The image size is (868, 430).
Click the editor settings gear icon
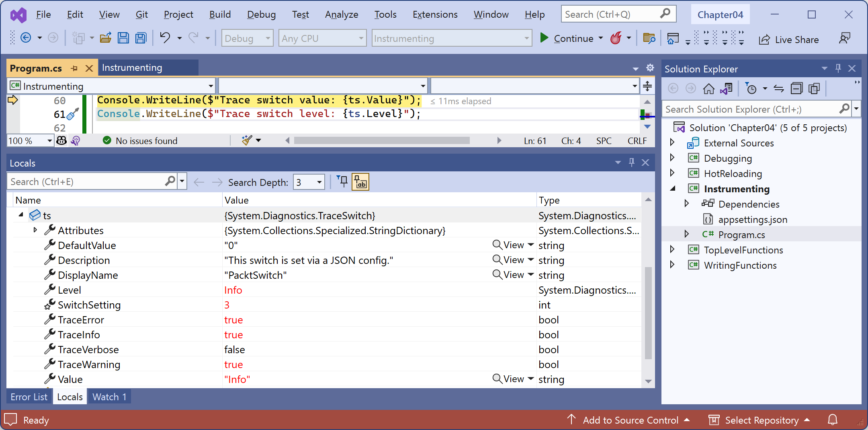coord(650,68)
